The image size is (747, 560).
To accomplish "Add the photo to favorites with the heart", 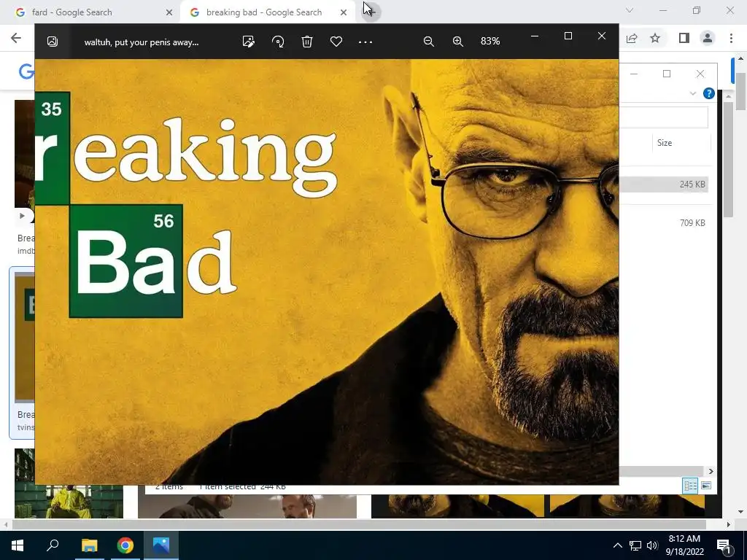I will (336, 42).
